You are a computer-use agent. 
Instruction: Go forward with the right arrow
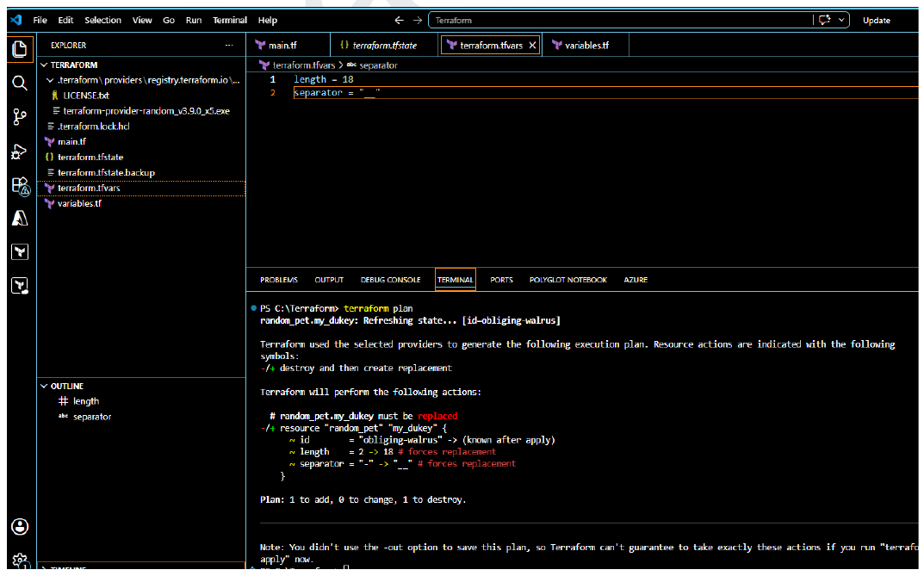pyautogui.click(x=417, y=20)
